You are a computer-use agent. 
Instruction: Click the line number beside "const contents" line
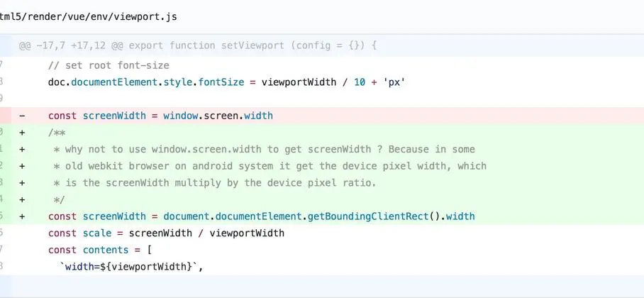2,250
